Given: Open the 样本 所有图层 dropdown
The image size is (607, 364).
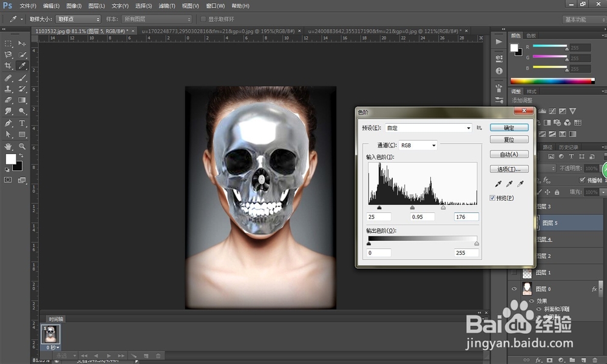Looking at the screenshot, I should (x=157, y=19).
